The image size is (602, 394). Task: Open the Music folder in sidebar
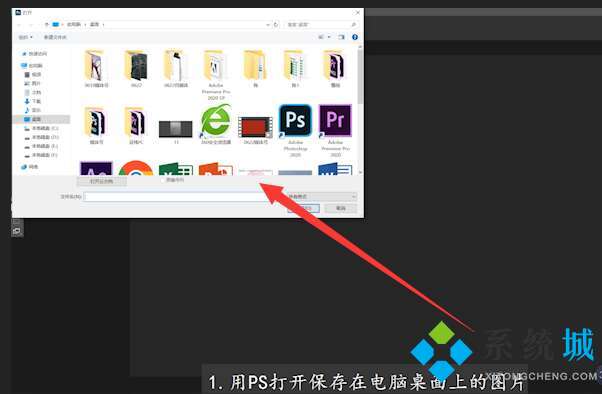(x=33, y=110)
